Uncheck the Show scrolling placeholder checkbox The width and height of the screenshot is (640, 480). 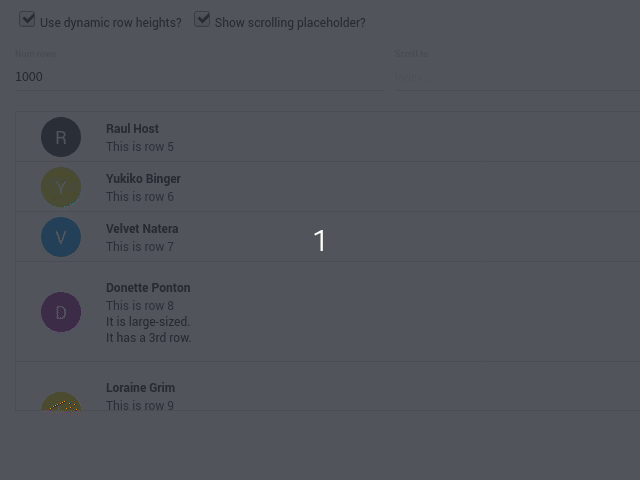(202, 20)
